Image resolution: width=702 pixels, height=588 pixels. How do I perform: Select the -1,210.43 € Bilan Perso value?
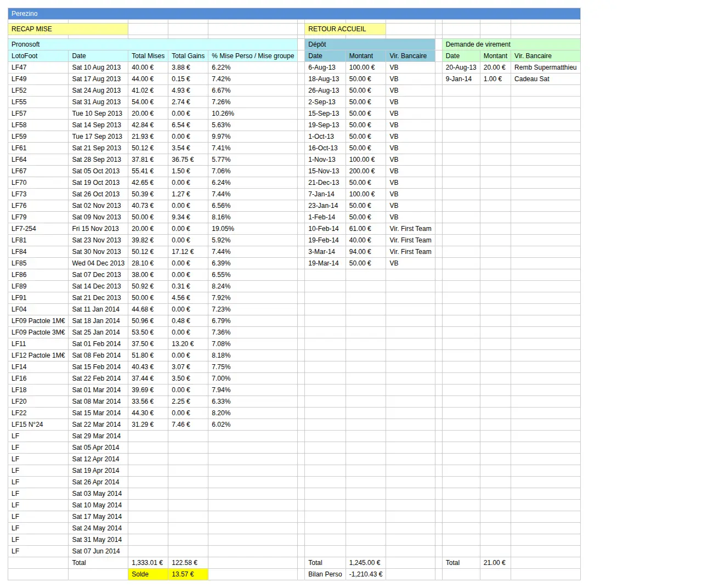(x=366, y=574)
